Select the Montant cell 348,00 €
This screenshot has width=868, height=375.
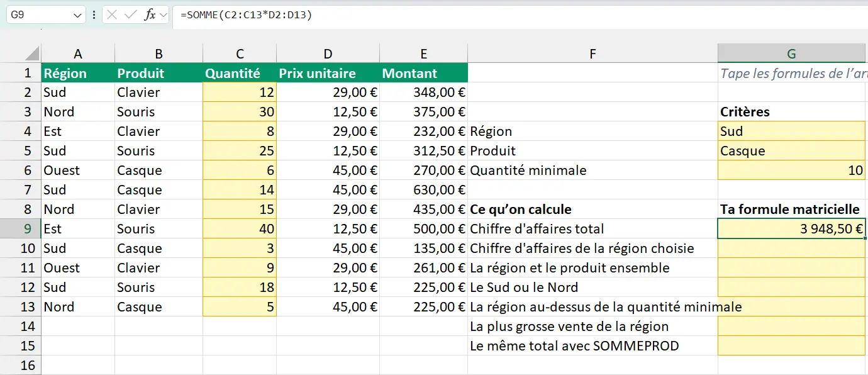pos(424,92)
